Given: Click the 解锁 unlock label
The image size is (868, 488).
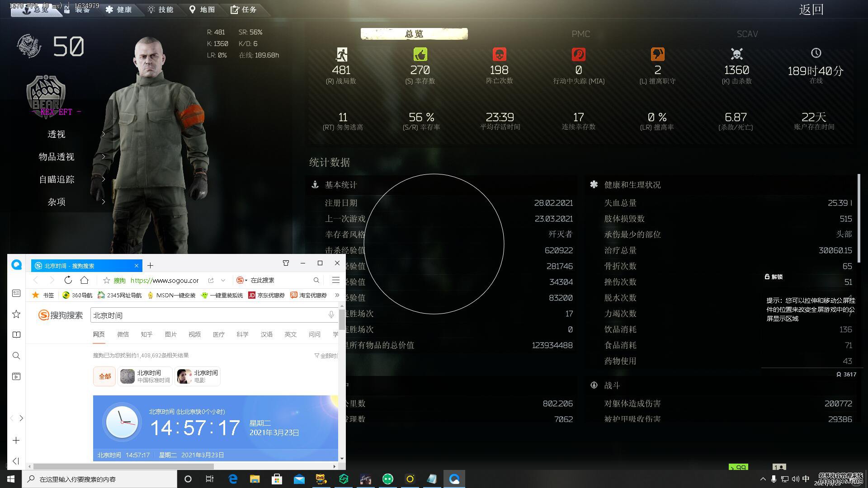Looking at the screenshot, I should tap(774, 277).
